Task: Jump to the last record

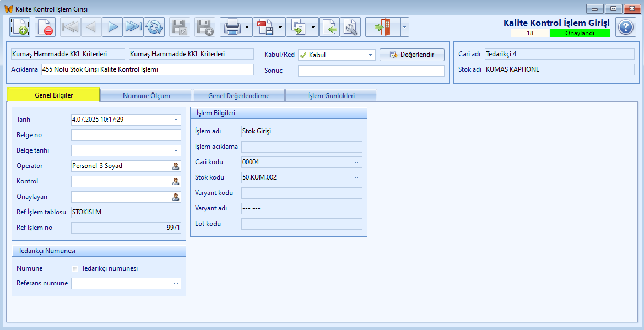Action: (133, 27)
